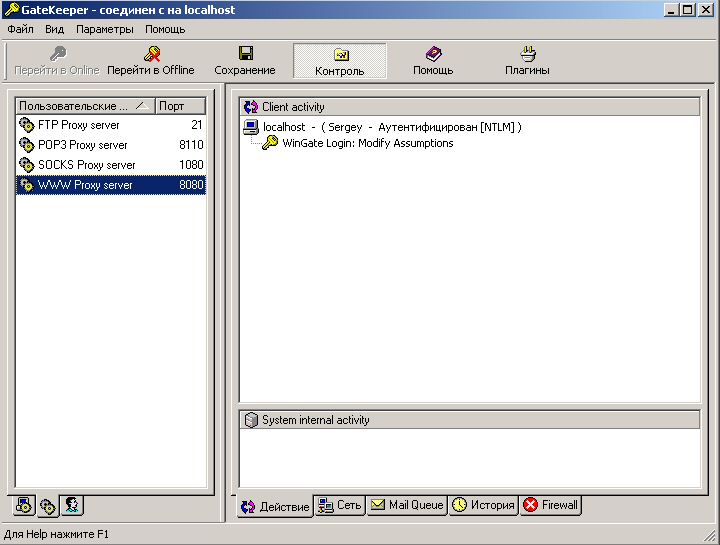Open the Параметры menu
720x545 pixels.
point(105,29)
